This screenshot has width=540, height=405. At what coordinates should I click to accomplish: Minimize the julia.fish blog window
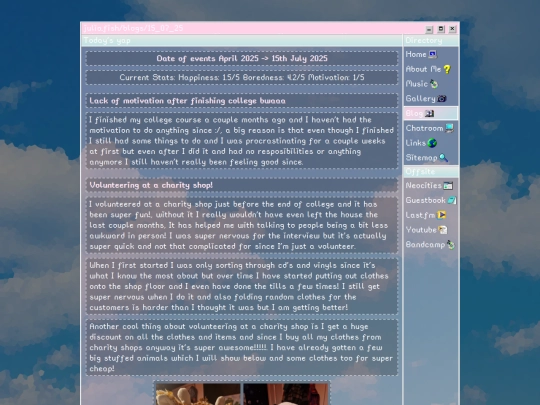[429, 30]
